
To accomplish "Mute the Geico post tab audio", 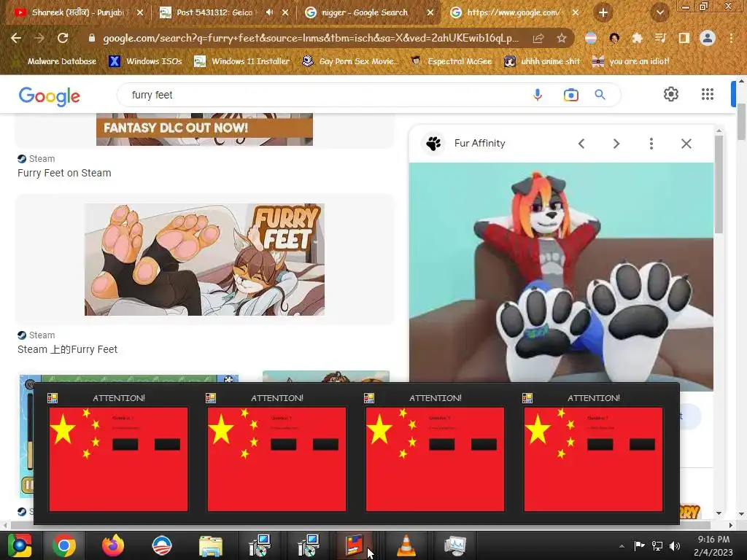I will point(269,12).
